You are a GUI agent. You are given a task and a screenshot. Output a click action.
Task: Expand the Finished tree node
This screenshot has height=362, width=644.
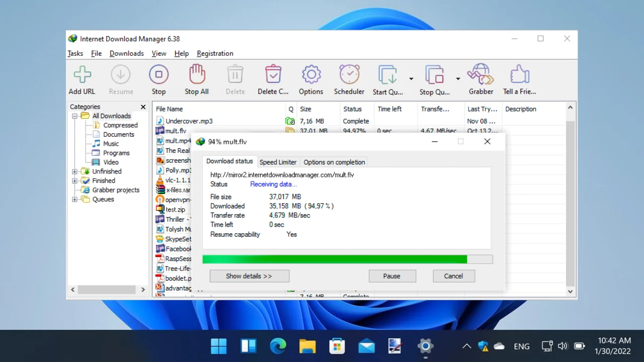tap(74, 181)
